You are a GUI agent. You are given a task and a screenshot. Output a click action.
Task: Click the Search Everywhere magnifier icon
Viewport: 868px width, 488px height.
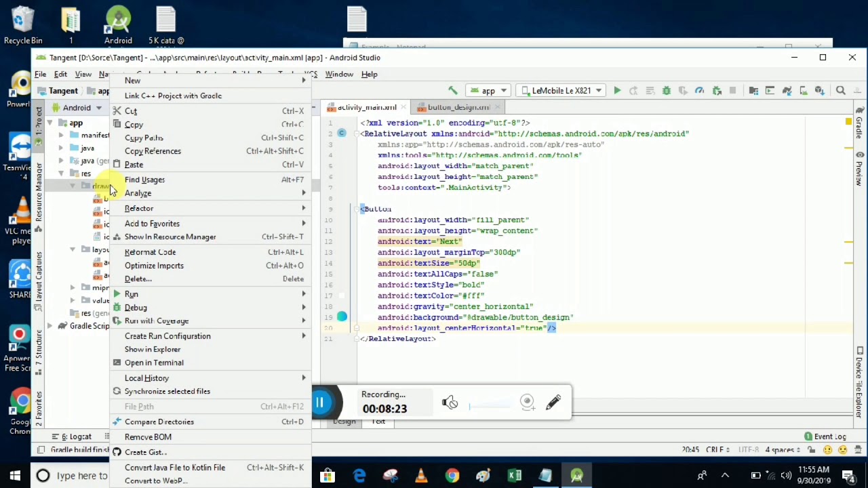[840, 90]
